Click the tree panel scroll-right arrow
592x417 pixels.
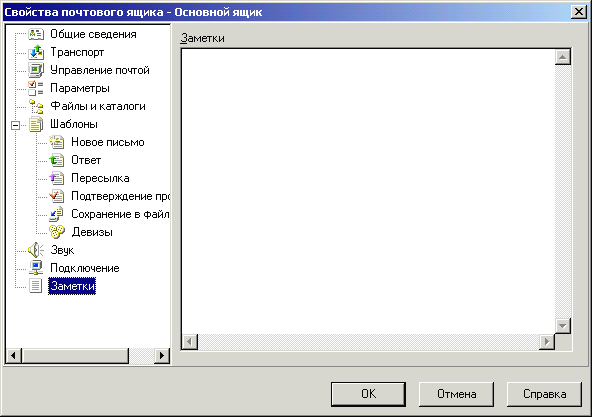[x=162, y=355]
